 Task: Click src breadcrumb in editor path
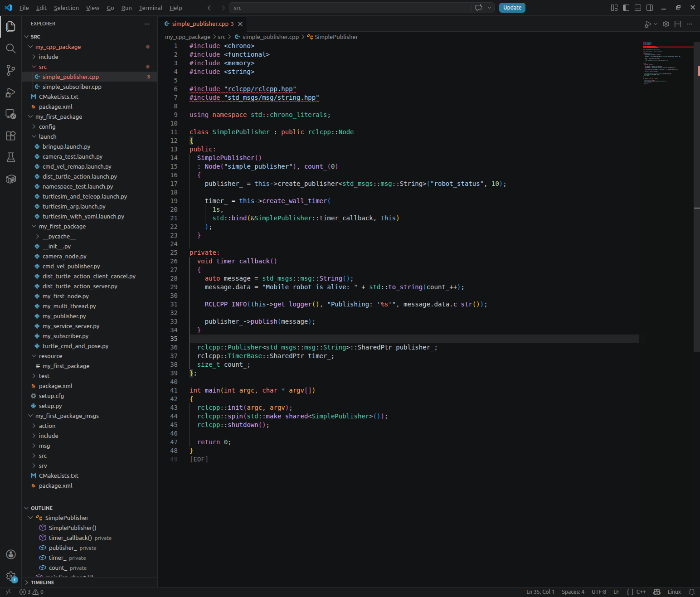click(221, 37)
